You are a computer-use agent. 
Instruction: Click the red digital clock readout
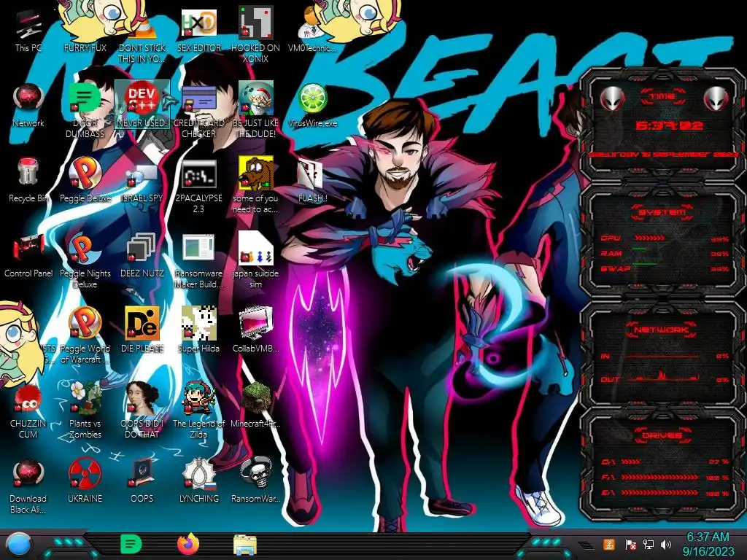tap(669, 125)
